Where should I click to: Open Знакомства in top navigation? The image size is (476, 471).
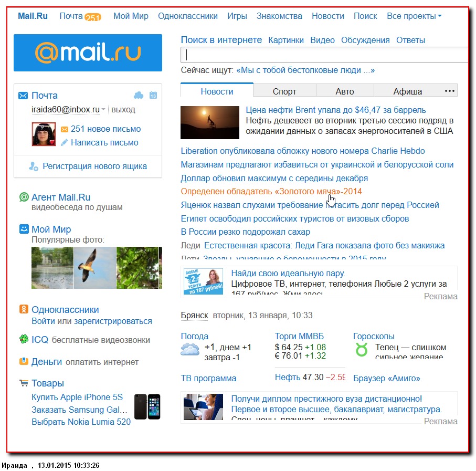(x=279, y=16)
